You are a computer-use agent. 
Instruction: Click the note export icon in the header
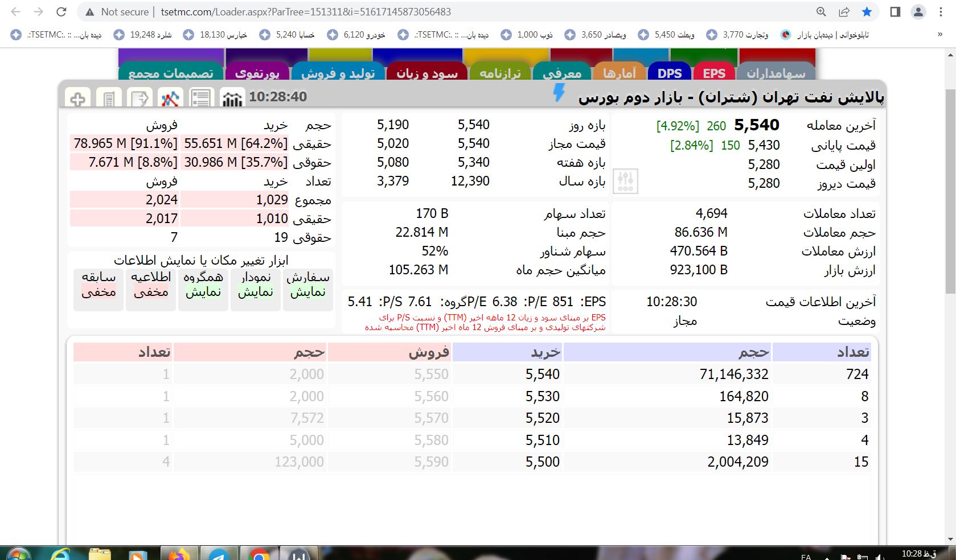click(139, 98)
